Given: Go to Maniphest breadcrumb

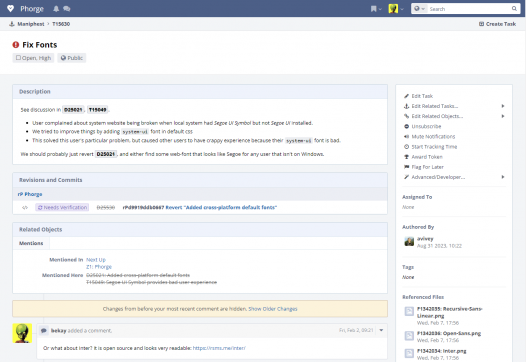Looking at the screenshot, I should (x=31, y=24).
